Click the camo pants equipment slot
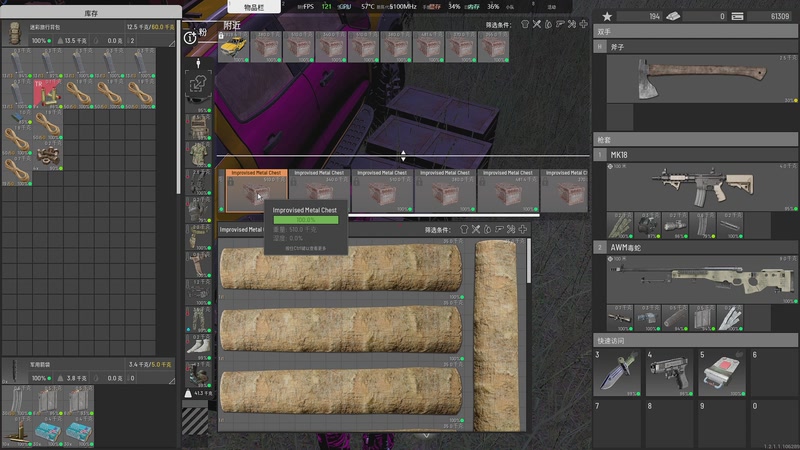Screen dimensions: 800x450 click(198, 319)
